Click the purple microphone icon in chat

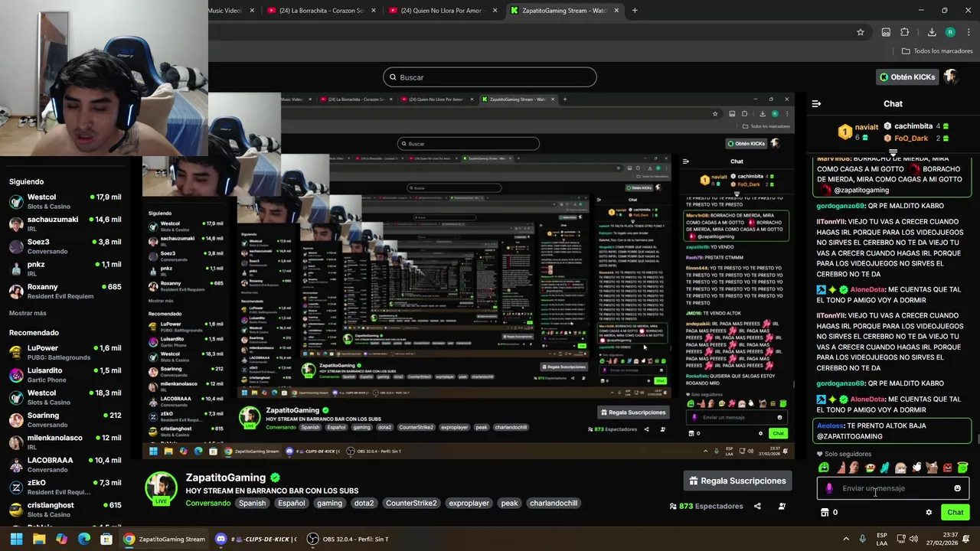[829, 488]
